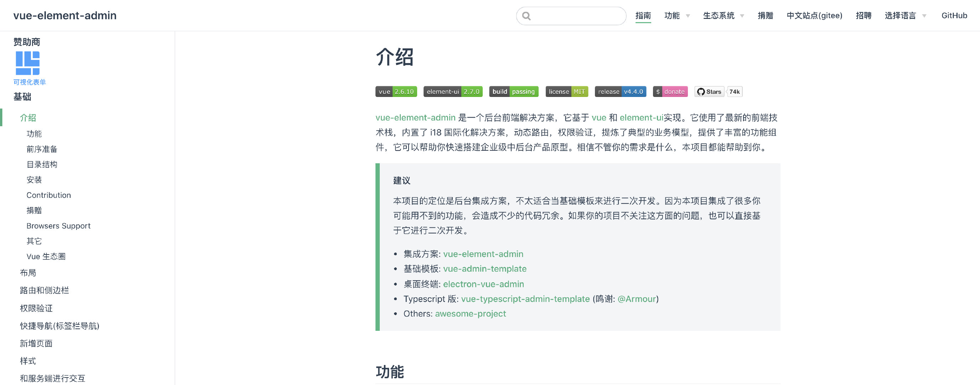Open the 指南 nav tab
980x385 pixels.
tap(643, 16)
